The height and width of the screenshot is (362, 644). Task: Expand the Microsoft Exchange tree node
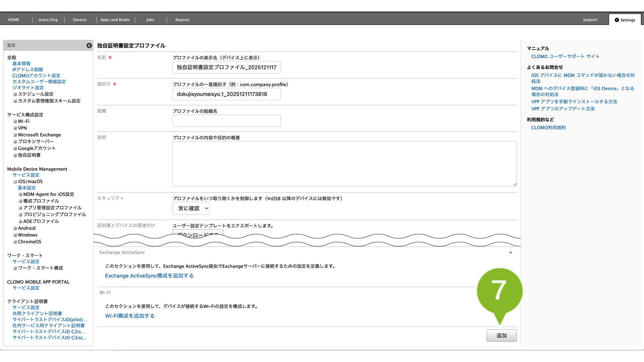click(x=15, y=135)
